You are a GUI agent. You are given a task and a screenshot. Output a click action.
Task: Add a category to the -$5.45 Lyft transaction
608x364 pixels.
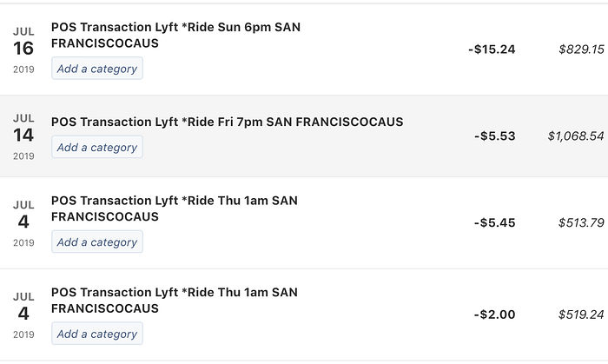click(96, 242)
